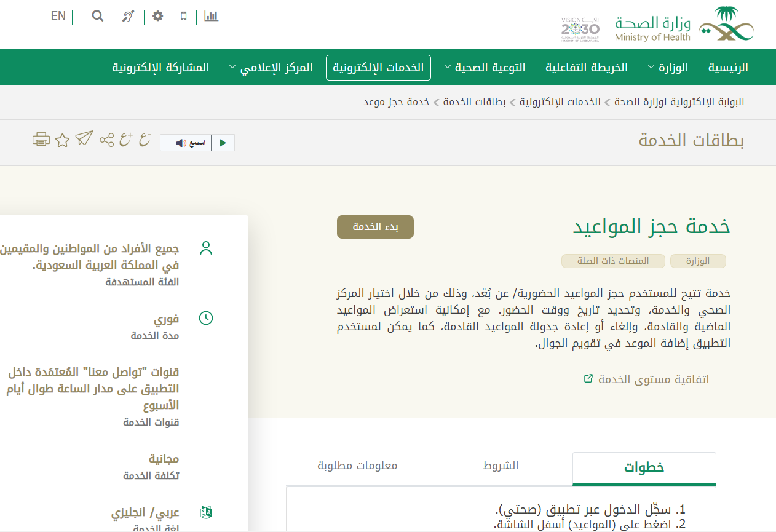Click the الفئة المستهدفة label

tap(143, 282)
